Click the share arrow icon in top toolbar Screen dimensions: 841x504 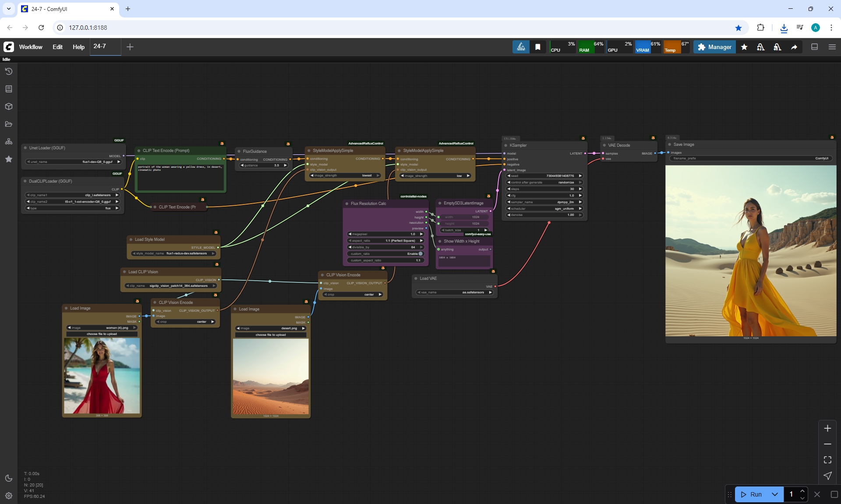(794, 47)
